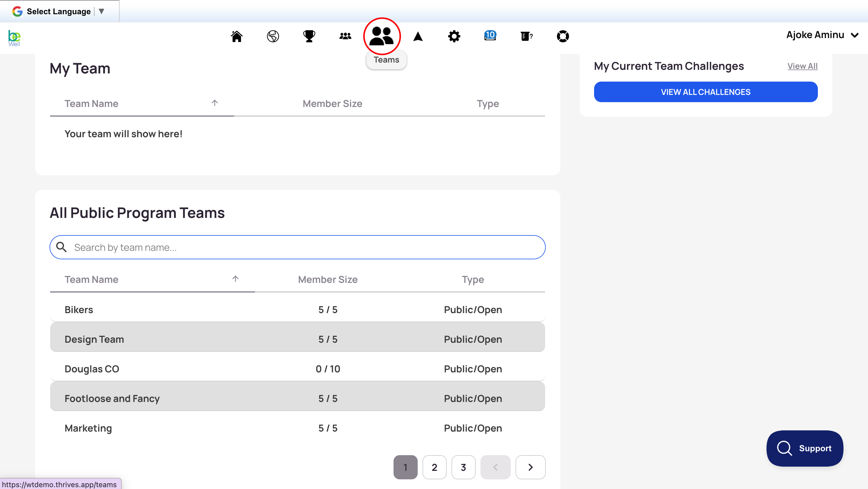Expand the Ajoke Aminu user menu
The image size is (868, 489).
pos(822,35)
